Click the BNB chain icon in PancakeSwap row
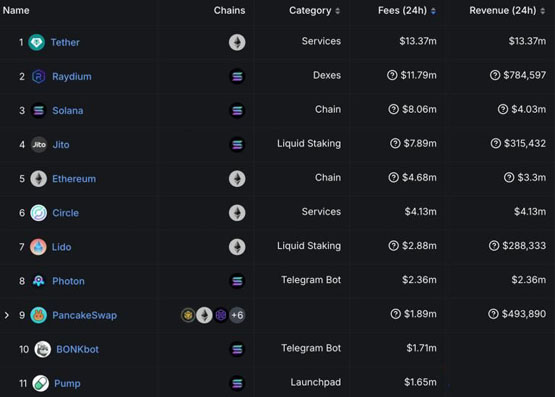 pyautogui.click(x=188, y=315)
